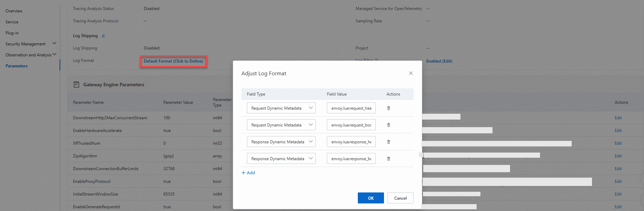
Task: Go to the Plug-in section
Action: click(x=12, y=33)
